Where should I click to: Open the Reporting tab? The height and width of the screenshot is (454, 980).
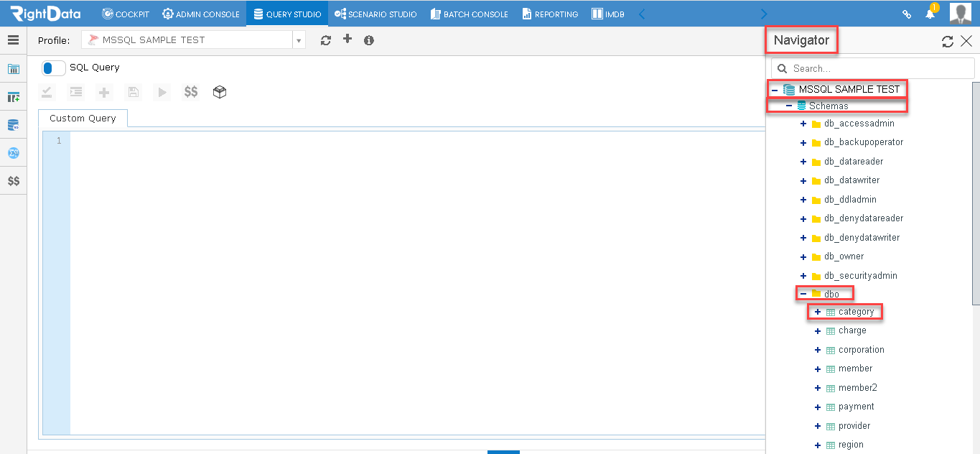click(x=550, y=14)
